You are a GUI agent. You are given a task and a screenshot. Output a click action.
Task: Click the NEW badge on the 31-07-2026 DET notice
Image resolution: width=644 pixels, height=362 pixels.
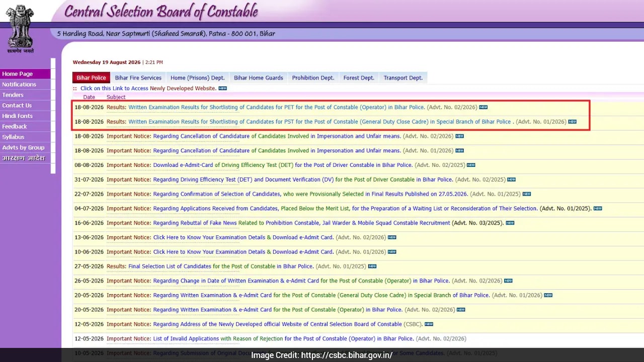tap(511, 179)
